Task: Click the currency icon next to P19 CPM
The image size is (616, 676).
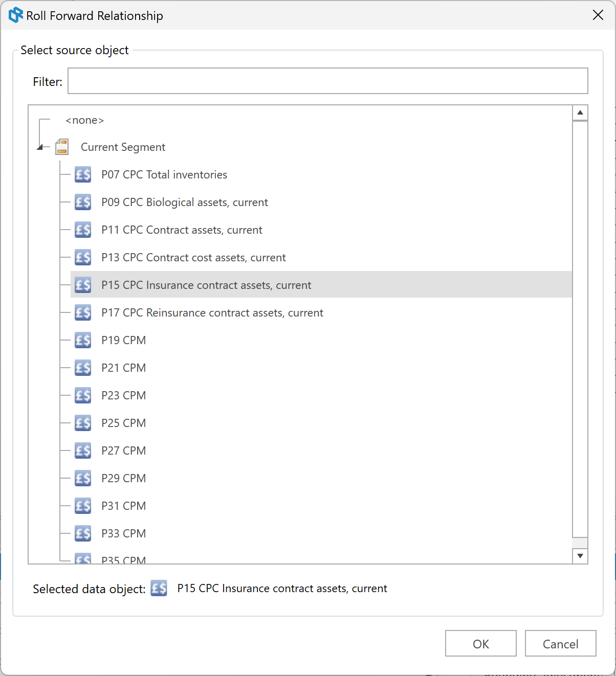Action: click(x=83, y=340)
